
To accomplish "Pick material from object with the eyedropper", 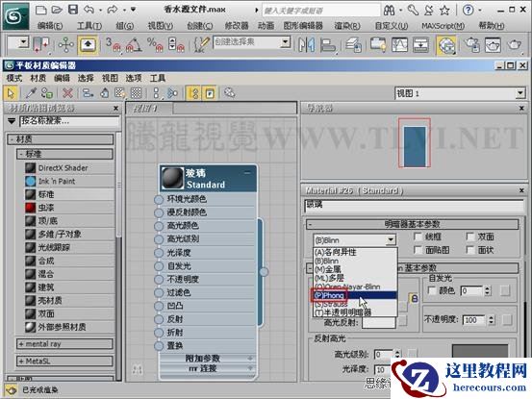I will click(31, 92).
